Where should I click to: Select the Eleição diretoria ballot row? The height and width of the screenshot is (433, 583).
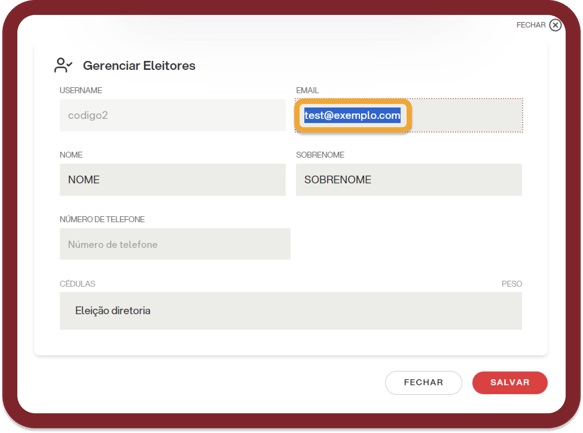pos(291,311)
